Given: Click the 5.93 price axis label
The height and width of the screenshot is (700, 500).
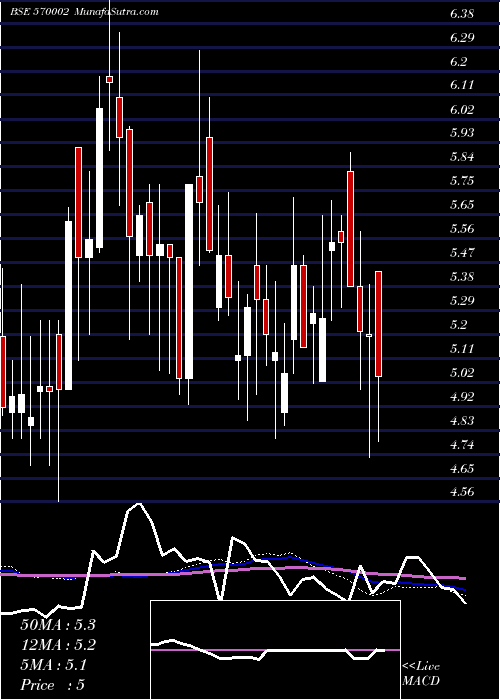Looking at the screenshot, I should 462,133.
